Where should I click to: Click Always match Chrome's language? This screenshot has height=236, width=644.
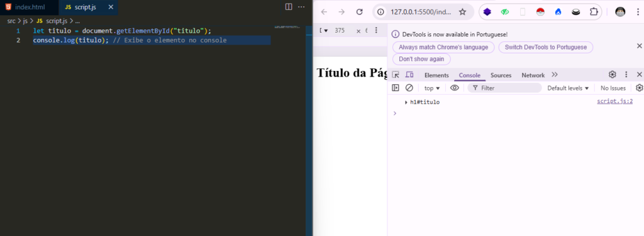point(443,47)
